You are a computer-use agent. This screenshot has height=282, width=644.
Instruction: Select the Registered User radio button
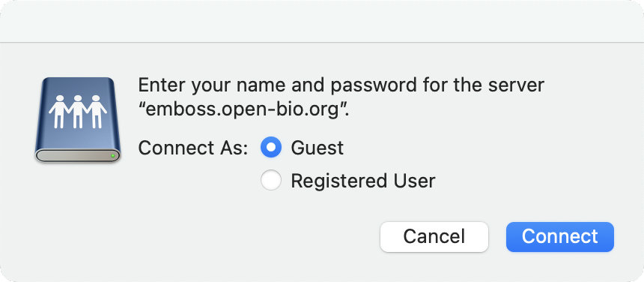click(x=271, y=181)
